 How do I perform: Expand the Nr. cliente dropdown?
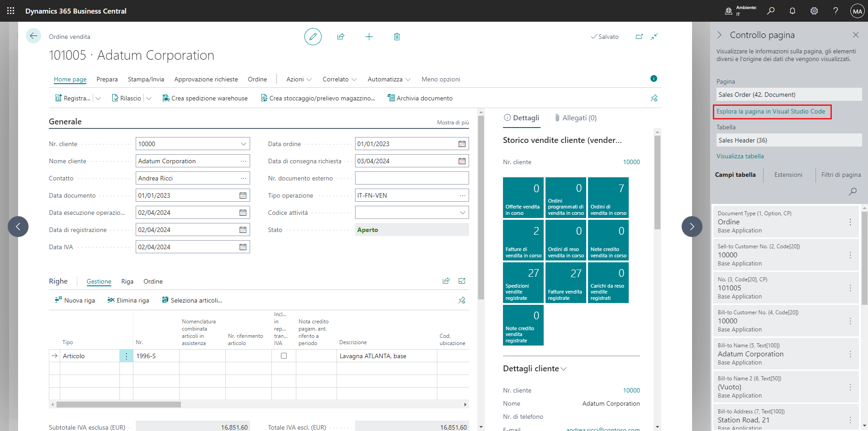[x=243, y=144]
